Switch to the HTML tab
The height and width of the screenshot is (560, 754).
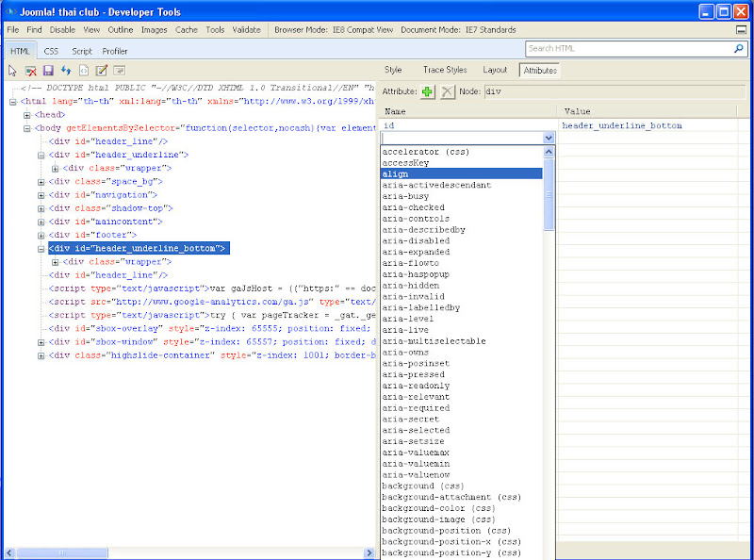click(20, 51)
